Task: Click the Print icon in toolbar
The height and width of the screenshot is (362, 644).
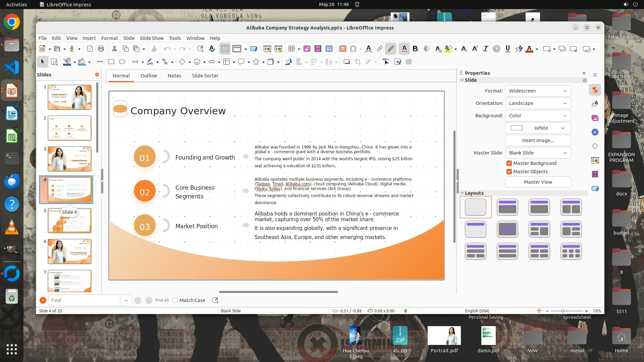Action: tap(101, 49)
